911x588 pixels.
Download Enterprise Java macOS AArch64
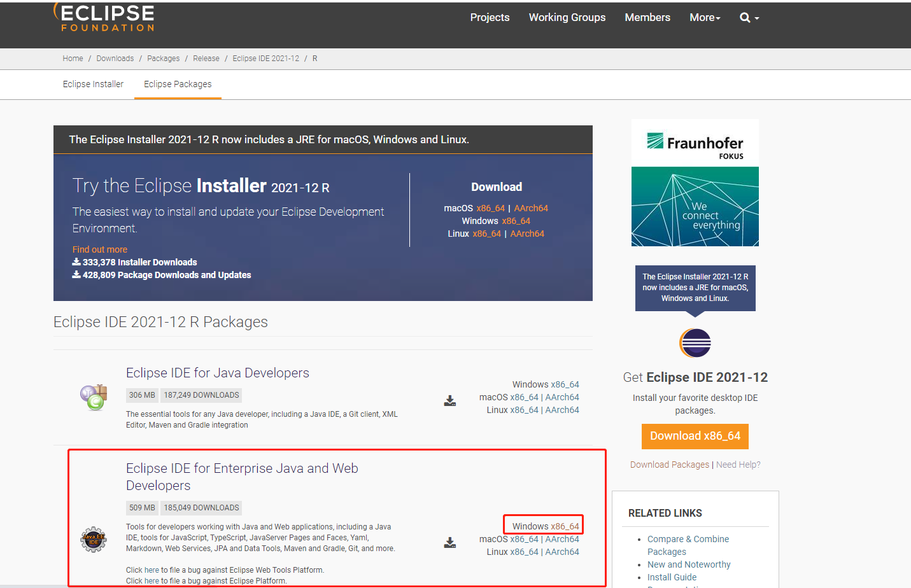point(562,539)
